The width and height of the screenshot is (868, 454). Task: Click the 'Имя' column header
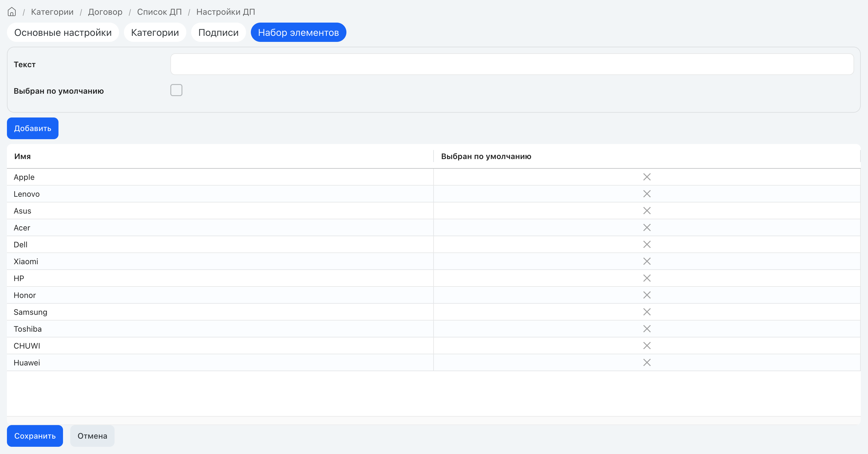click(220, 156)
